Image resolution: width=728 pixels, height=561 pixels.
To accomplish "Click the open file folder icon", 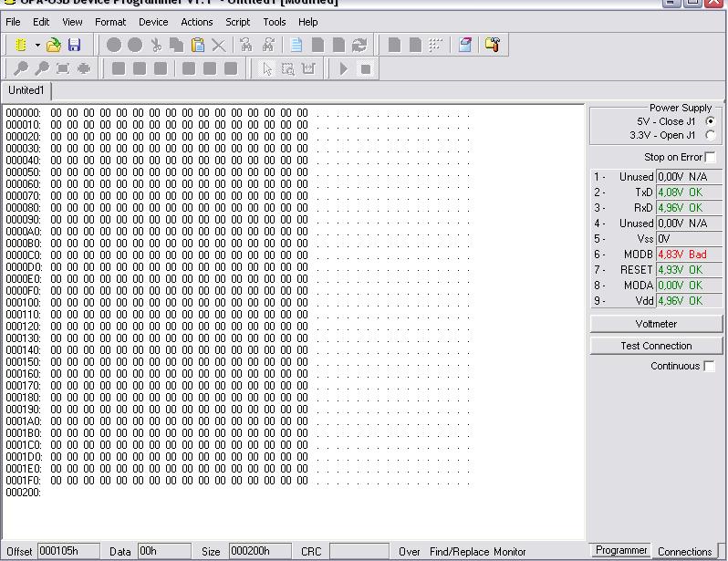I will click(x=54, y=45).
